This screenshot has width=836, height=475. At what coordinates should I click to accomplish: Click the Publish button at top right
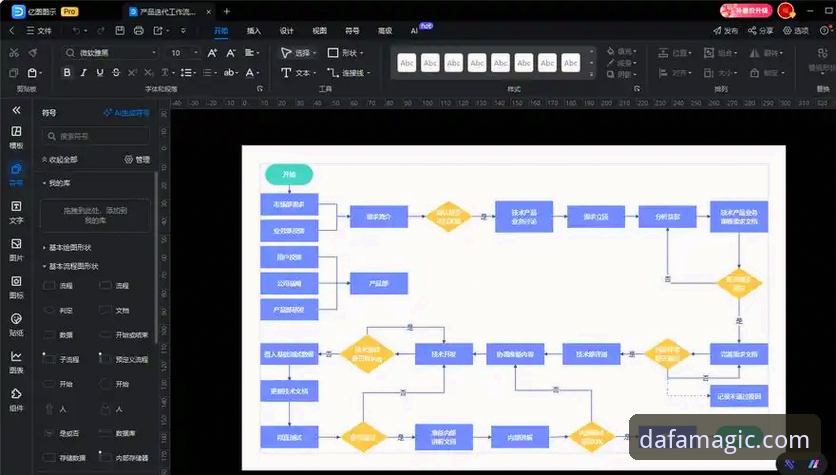[726, 31]
